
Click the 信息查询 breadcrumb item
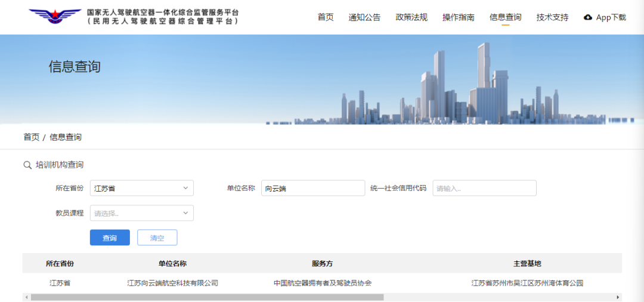66,137
